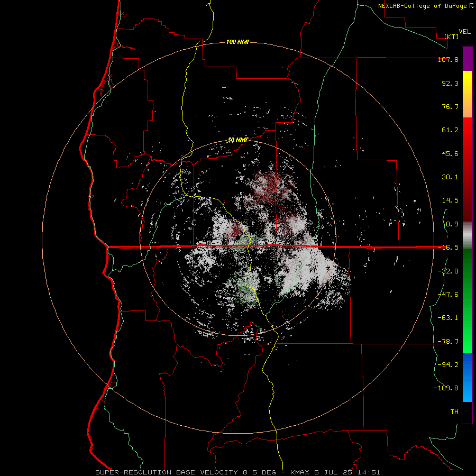Click the 30.1 legend value
The width and height of the screenshot is (476, 476).
(450, 177)
